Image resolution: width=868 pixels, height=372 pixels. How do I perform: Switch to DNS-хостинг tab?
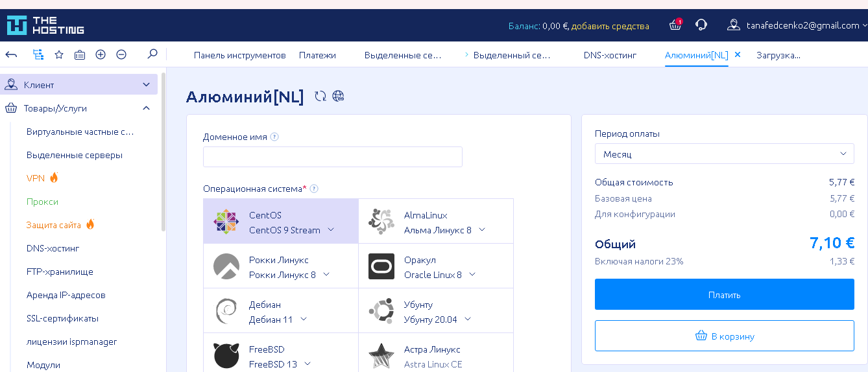[x=610, y=55]
